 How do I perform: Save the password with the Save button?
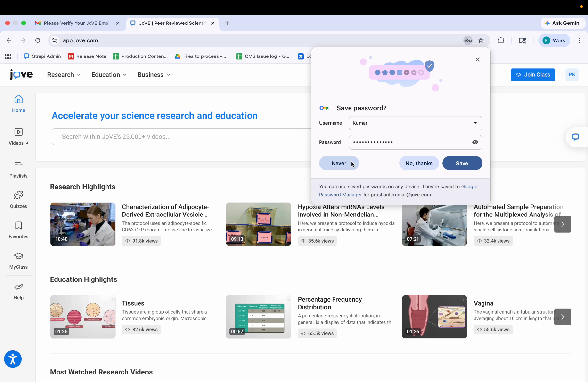click(x=462, y=163)
